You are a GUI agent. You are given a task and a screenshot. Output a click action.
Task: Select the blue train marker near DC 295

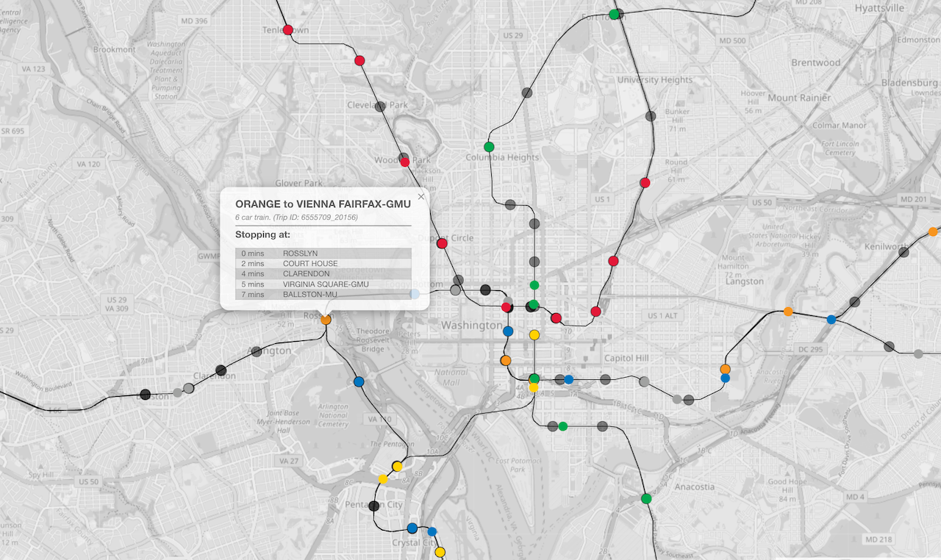pyautogui.click(x=831, y=320)
